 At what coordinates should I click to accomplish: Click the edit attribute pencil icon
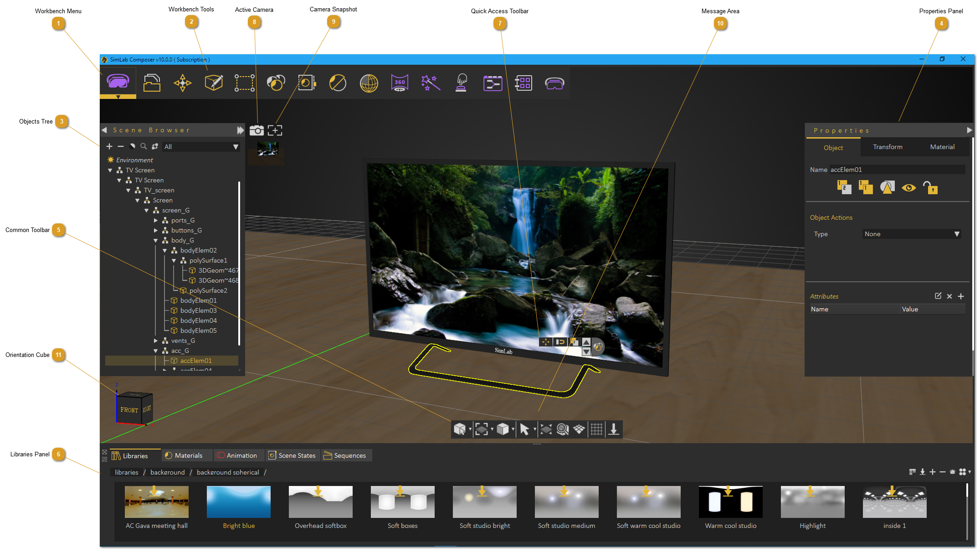(938, 296)
